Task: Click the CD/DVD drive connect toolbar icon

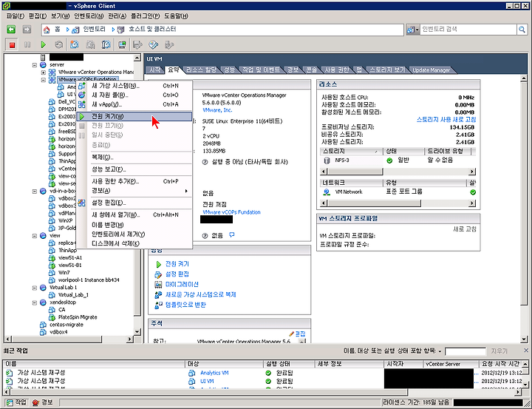Action: pyautogui.click(x=154, y=44)
